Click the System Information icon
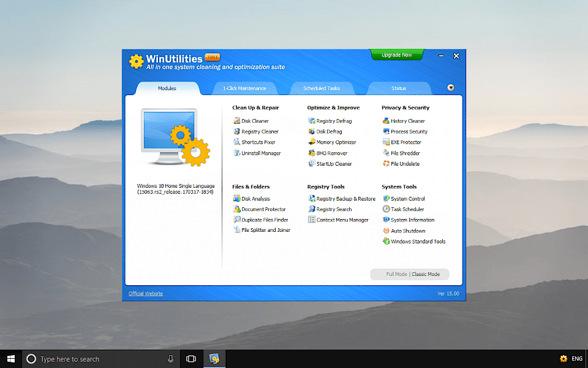This screenshot has height=368, width=588. point(386,220)
